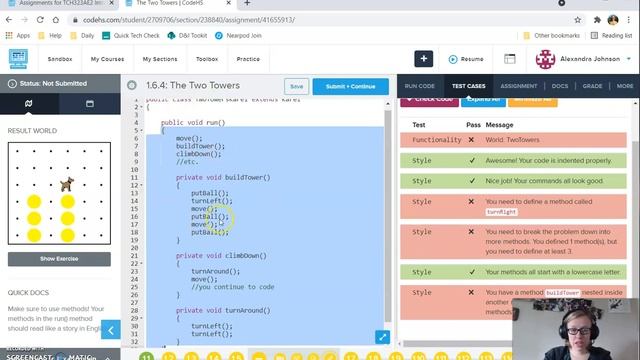
Task: Switch to the GRADE tab
Action: tap(592, 86)
